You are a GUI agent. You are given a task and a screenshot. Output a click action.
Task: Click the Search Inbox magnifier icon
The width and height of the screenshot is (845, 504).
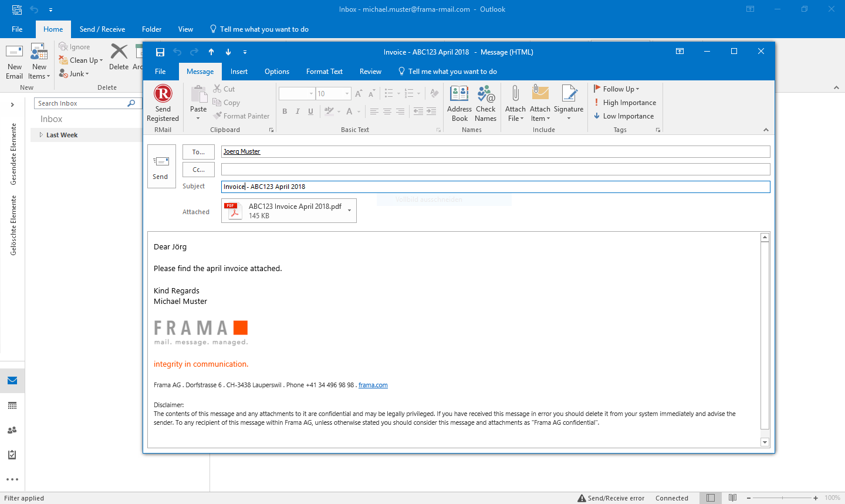tap(131, 103)
